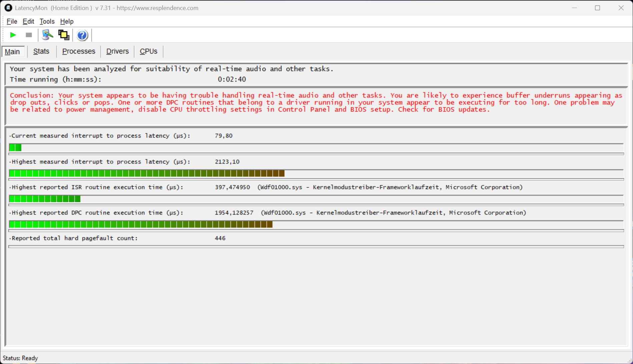Select the Main tab
The image size is (633, 364).
pyautogui.click(x=12, y=52)
